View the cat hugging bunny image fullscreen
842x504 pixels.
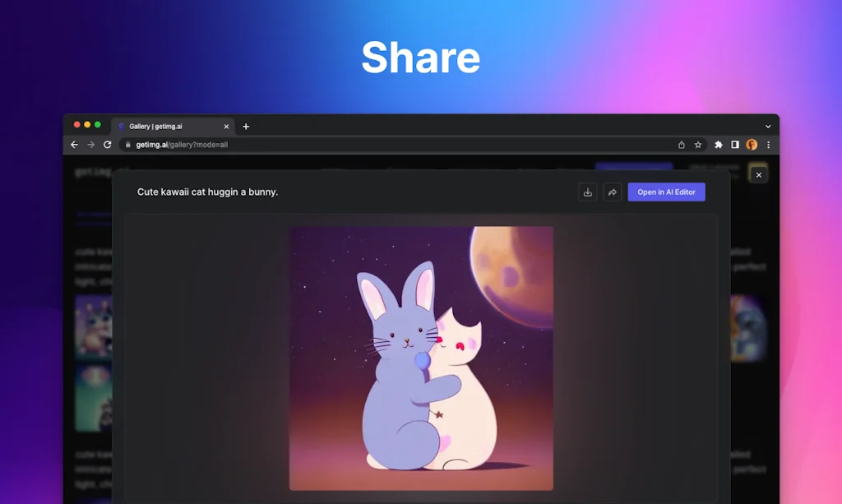pyautogui.click(x=421, y=358)
